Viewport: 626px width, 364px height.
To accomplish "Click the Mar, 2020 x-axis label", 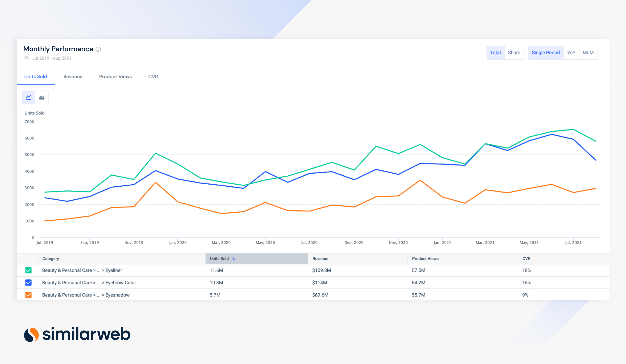I will pos(221,242).
